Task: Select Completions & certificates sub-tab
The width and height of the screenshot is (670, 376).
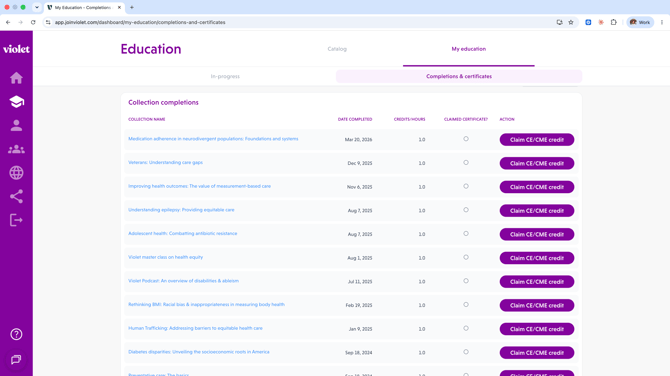Action: click(x=459, y=76)
